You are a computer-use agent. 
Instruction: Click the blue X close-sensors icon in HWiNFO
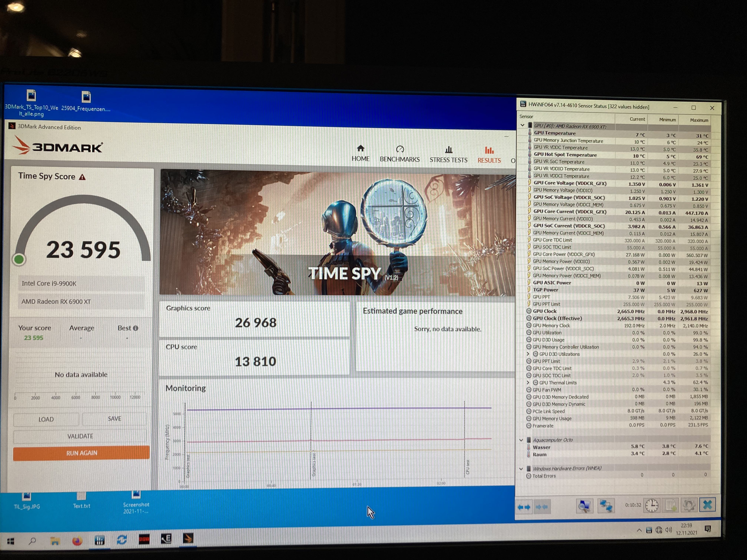(x=708, y=505)
